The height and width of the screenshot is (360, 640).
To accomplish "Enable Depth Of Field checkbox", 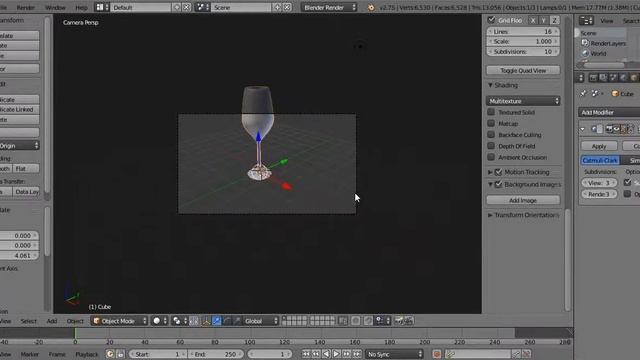I will click(x=491, y=146).
